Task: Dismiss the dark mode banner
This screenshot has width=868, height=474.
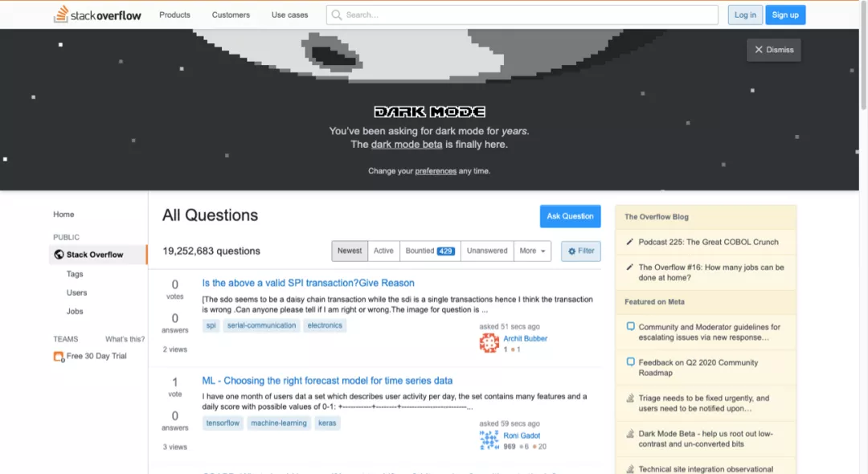Action: tap(773, 50)
